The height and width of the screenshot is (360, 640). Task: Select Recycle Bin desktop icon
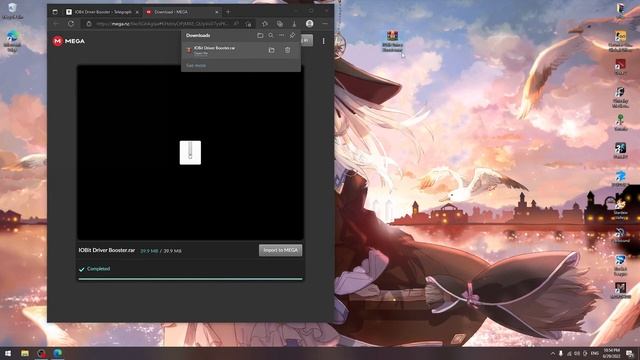pos(12,11)
